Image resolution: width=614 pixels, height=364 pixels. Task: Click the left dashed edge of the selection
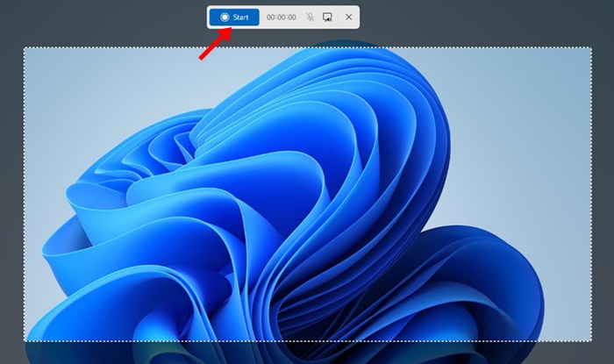24,195
